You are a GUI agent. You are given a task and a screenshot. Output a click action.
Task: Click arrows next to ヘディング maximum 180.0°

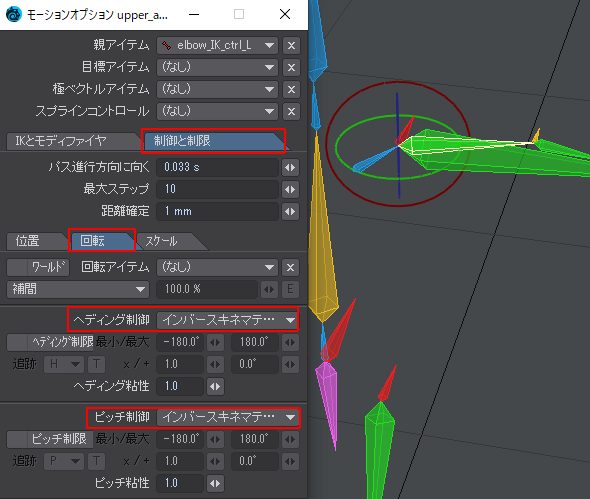point(290,342)
